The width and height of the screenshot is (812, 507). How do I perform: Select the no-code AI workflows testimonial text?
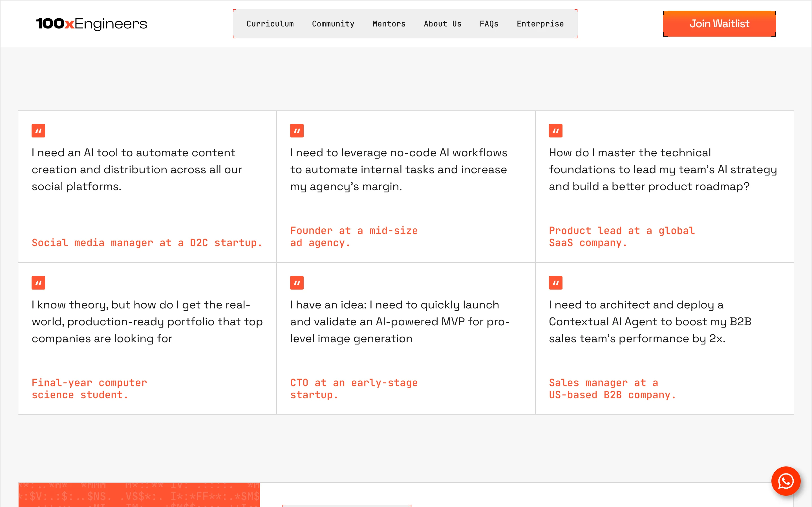(399, 169)
